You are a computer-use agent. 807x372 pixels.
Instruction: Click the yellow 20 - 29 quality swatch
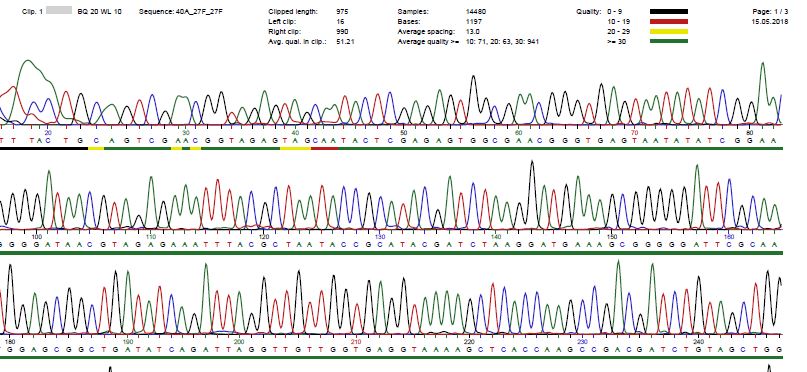pyautogui.click(x=669, y=31)
